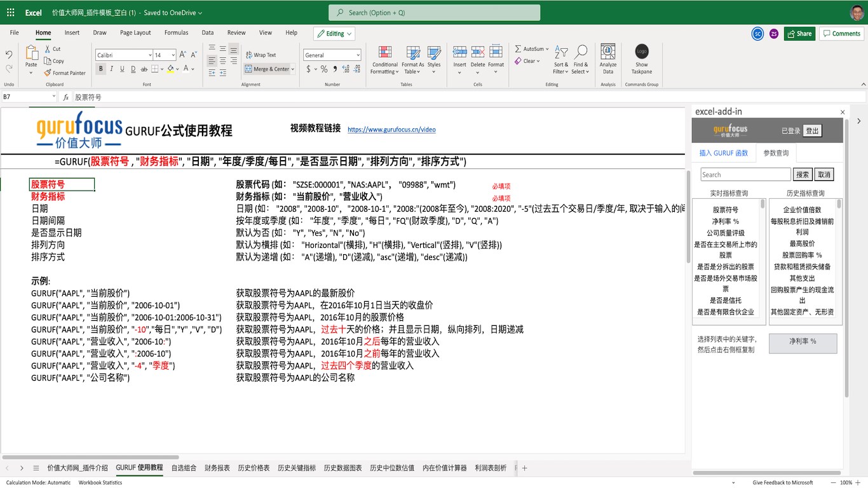Click the 搜索 search button
This screenshot has height=488, width=868.
point(803,175)
